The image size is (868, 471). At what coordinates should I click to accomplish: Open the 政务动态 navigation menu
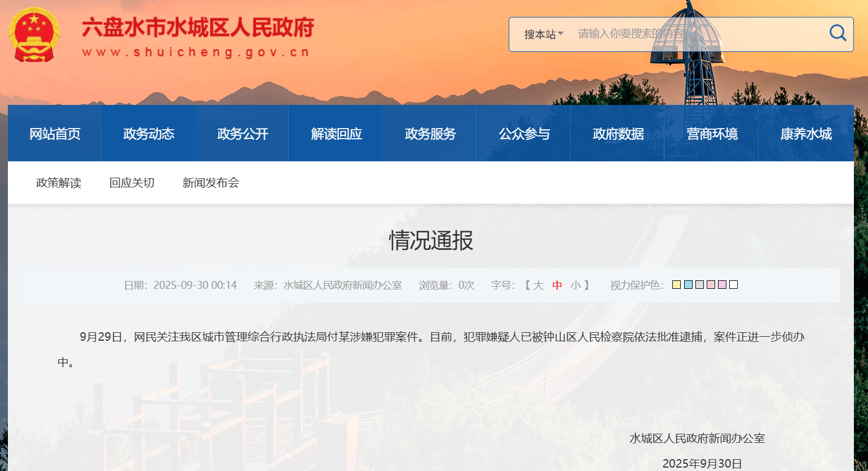(x=148, y=133)
